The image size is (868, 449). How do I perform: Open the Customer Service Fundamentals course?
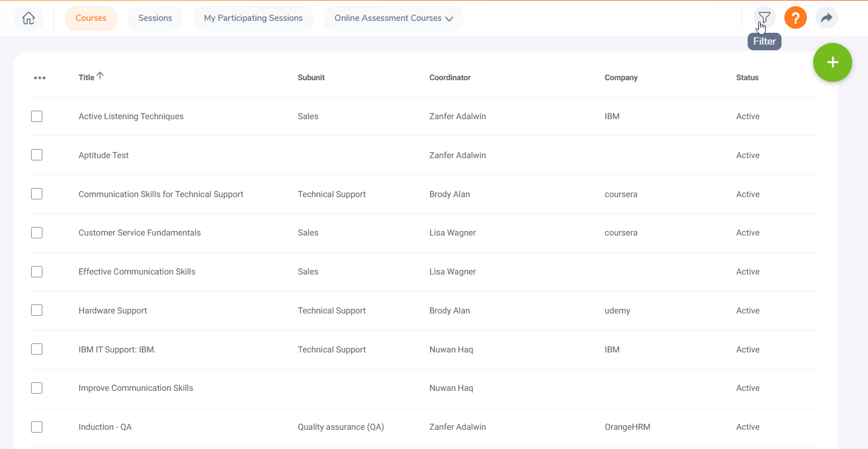(x=139, y=233)
